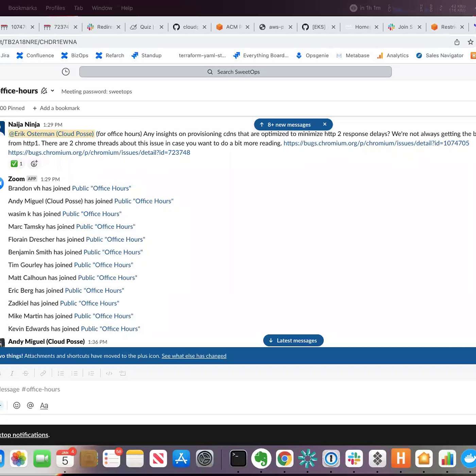The width and height of the screenshot is (476, 476).
Task: Bookmark this page with the star icon
Action: [x=470, y=42]
